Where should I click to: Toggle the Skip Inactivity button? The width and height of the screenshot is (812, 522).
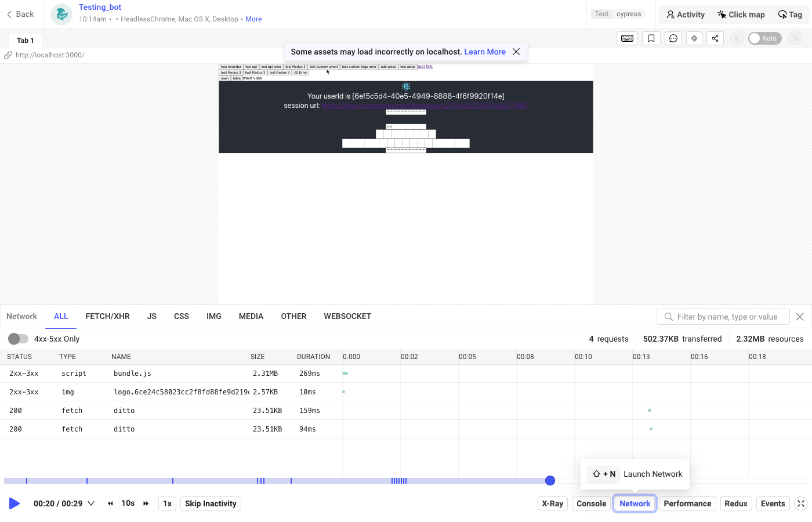click(x=211, y=503)
